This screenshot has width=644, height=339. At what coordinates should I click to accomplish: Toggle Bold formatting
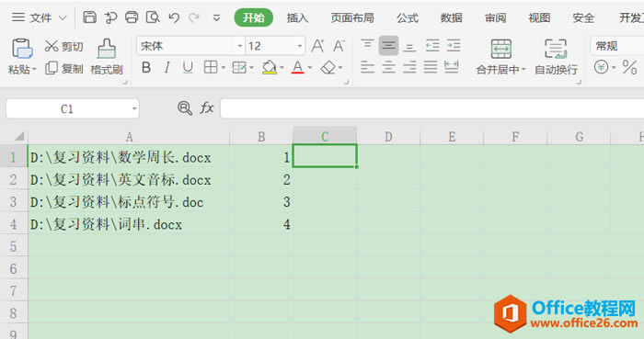pos(145,67)
